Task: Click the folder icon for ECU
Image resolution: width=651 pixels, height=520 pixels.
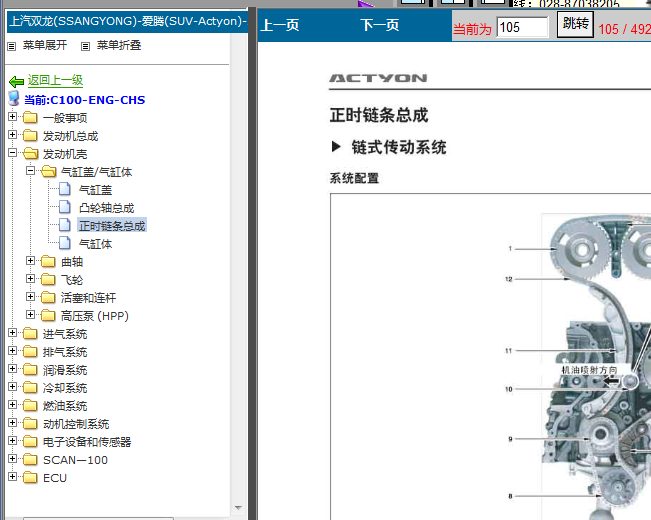Action: 30,477
